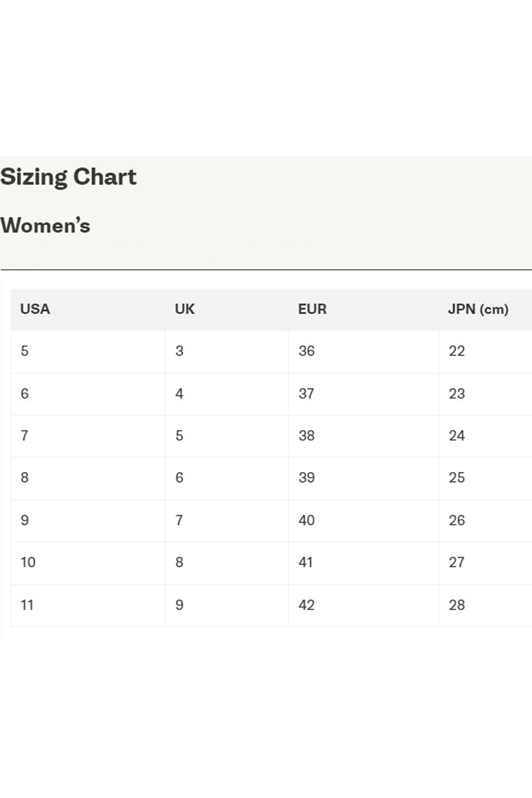This screenshot has height=798, width=532.
Task: Select EUR size 40 cell
Action: point(306,520)
